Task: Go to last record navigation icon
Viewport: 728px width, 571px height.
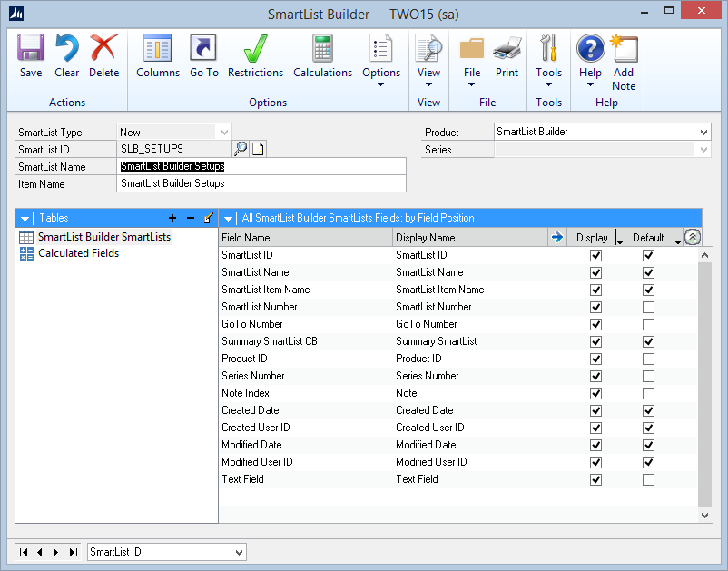Action: coord(73,552)
